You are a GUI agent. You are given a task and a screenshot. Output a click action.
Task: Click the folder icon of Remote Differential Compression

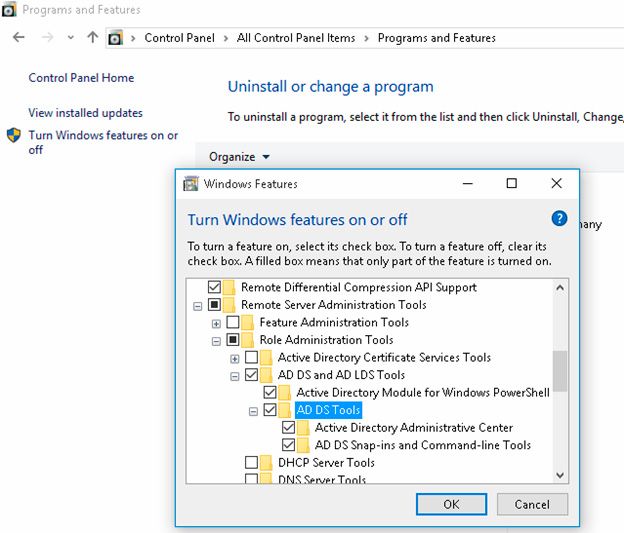[229, 287]
